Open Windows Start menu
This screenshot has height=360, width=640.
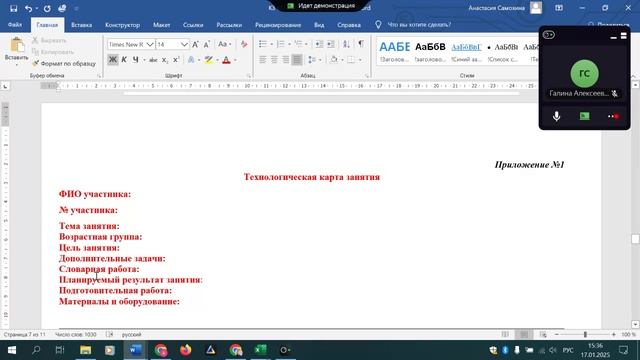click(x=11, y=350)
